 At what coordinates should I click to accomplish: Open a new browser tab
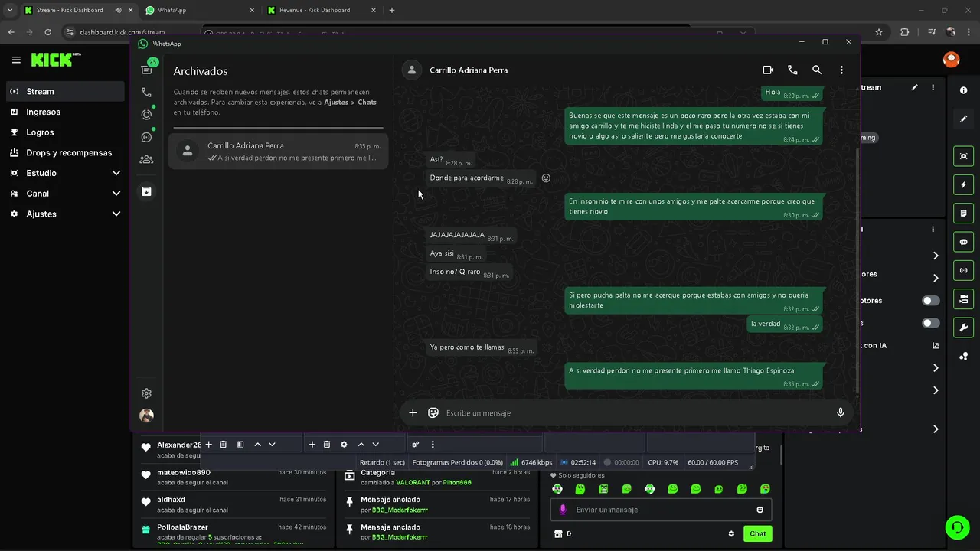(392, 10)
